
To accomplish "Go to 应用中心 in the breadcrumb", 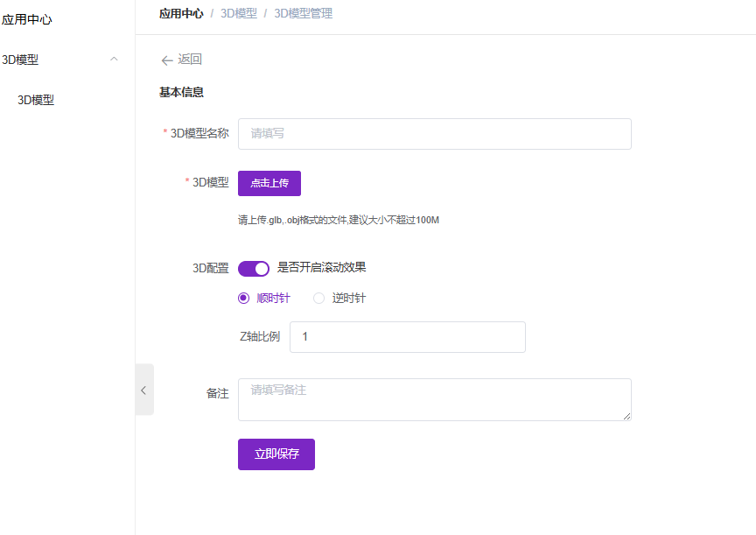I will [x=181, y=13].
